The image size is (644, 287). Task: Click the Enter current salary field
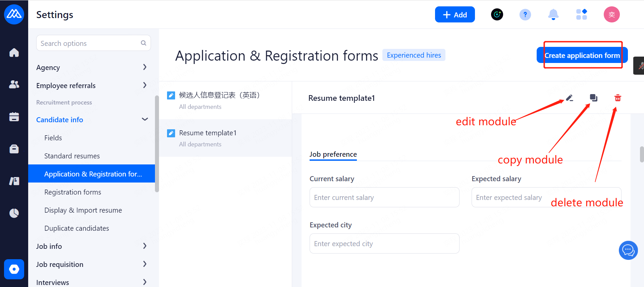tap(384, 198)
